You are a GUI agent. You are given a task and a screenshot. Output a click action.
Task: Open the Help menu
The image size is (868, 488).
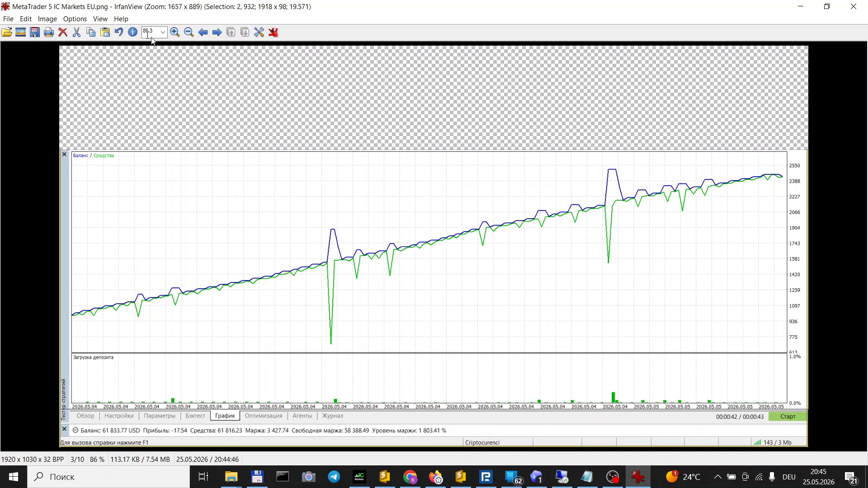tap(121, 19)
